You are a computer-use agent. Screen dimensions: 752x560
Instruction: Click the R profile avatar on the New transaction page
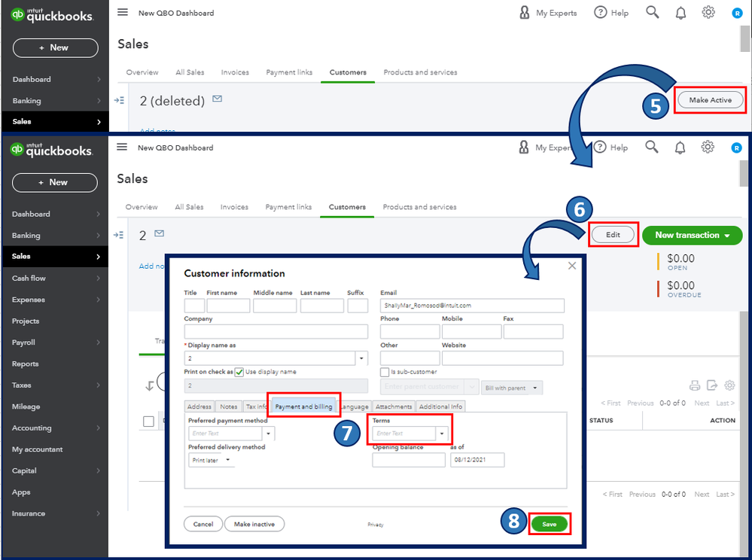point(737,148)
